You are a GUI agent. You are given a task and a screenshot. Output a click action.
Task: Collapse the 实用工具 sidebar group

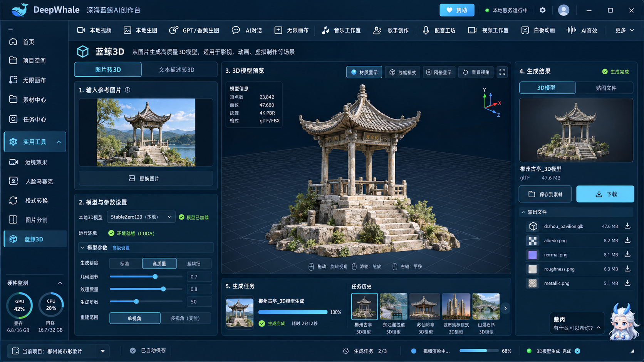(59, 142)
